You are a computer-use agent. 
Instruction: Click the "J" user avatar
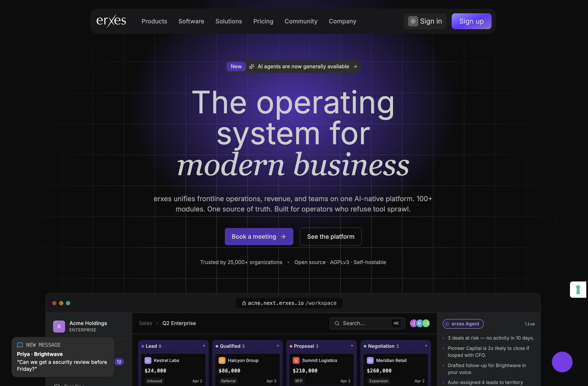pos(413,323)
